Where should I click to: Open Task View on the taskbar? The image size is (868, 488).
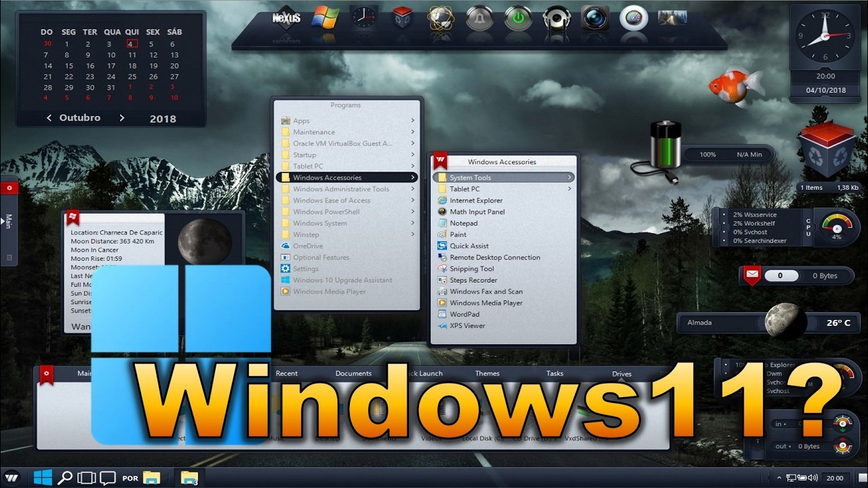86,478
